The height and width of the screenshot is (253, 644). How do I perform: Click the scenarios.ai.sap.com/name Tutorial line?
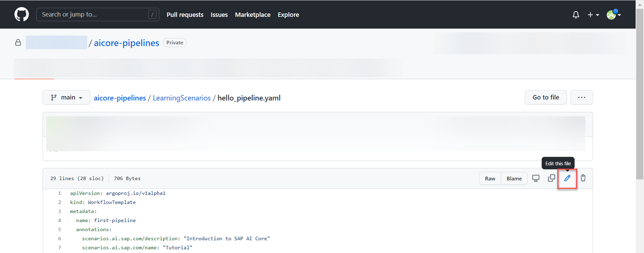tap(137, 247)
